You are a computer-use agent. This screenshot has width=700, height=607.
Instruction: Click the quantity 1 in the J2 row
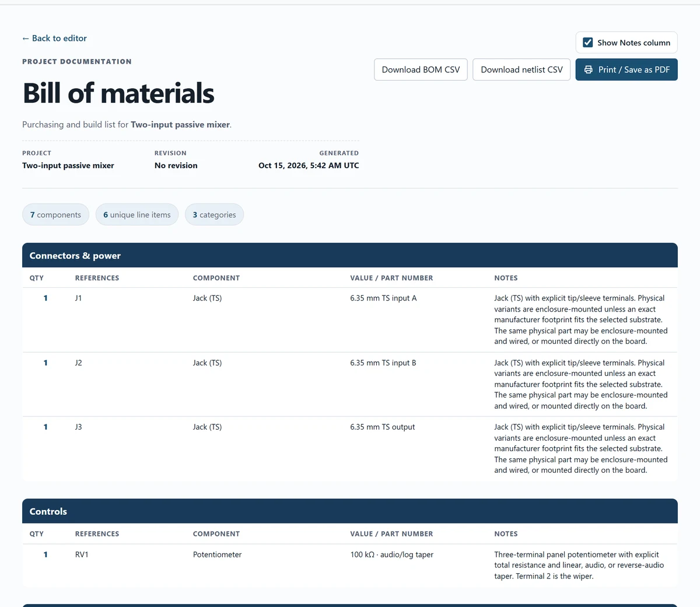(x=45, y=363)
